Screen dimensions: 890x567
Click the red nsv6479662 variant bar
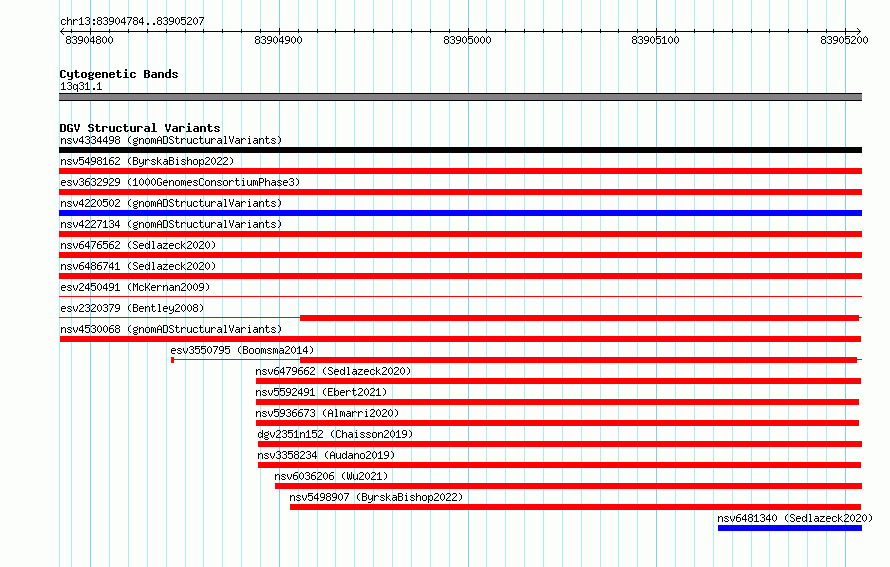(x=559, y=381)
